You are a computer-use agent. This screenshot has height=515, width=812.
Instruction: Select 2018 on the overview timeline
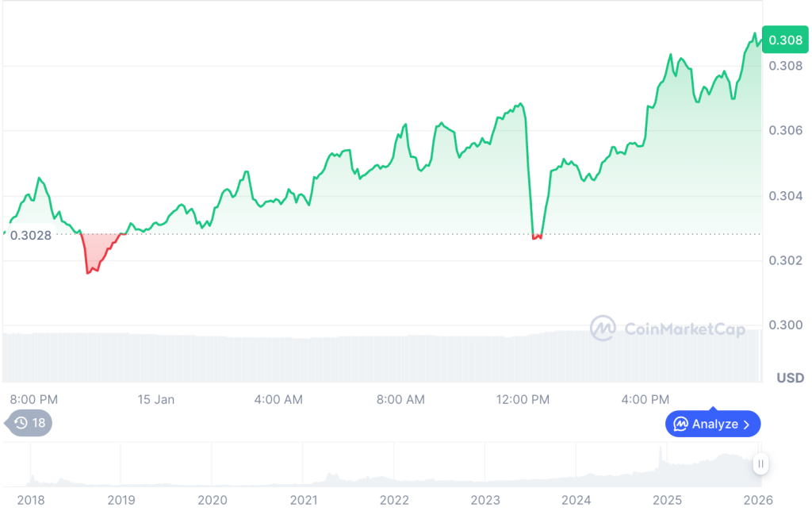pyautogui.click(x=31, y=500)
